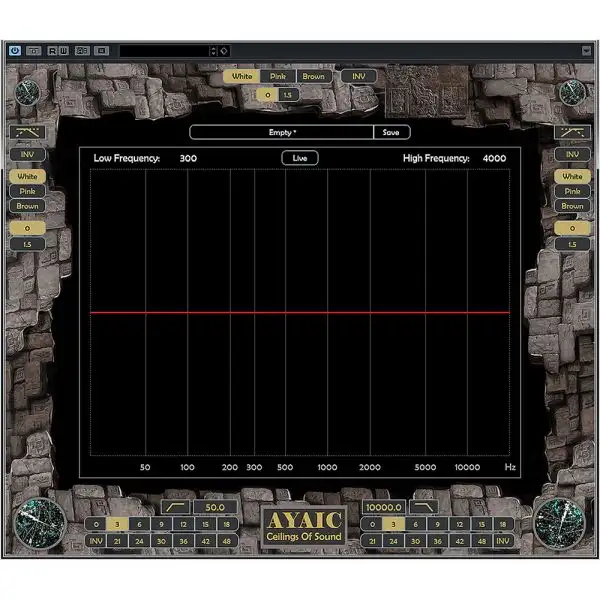Toggle INV on the right side panel
Viewport: 600px width, 600px height.
pyautogui.click(x=572, y=155)
